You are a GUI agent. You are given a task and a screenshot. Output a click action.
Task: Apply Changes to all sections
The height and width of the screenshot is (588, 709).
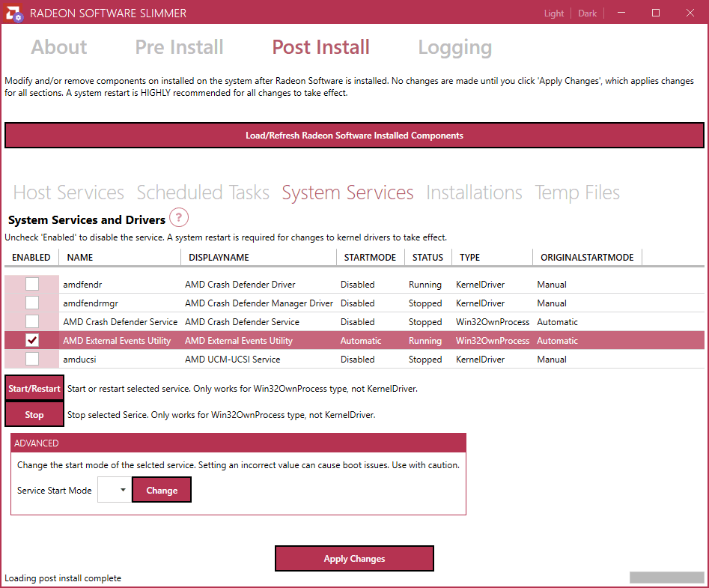(355, 559)
